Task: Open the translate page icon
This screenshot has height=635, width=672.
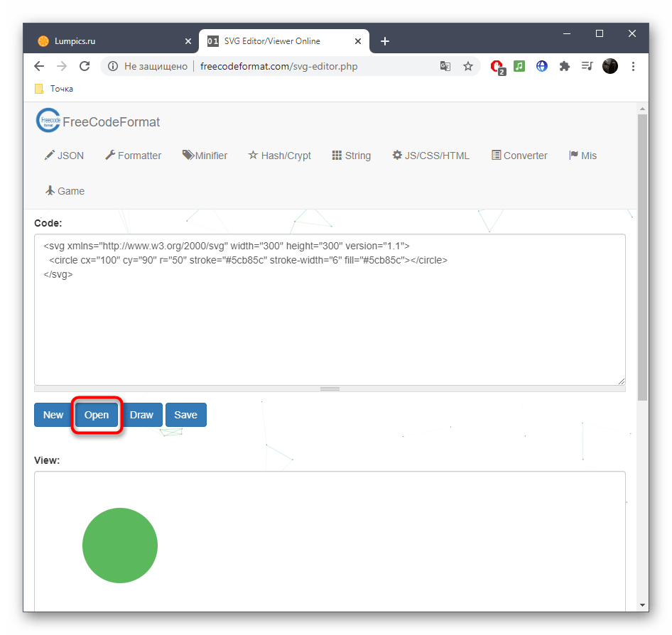Action: click(445, 66)
